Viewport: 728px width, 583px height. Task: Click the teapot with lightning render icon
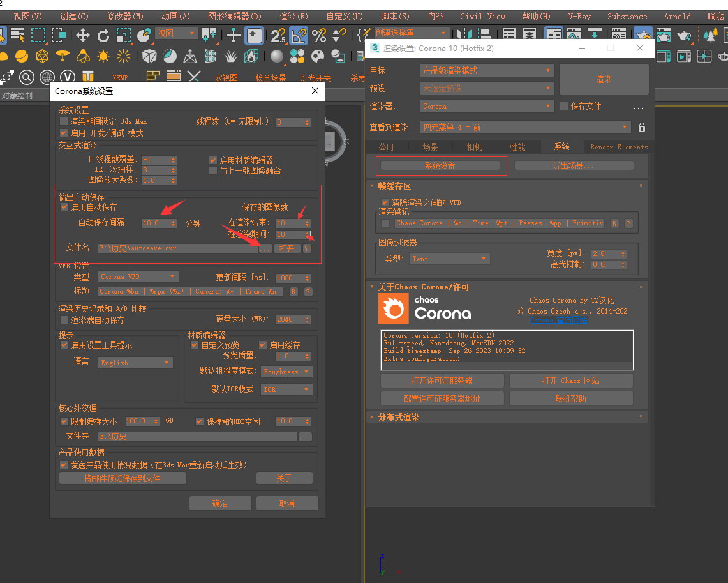coord(683,35)
